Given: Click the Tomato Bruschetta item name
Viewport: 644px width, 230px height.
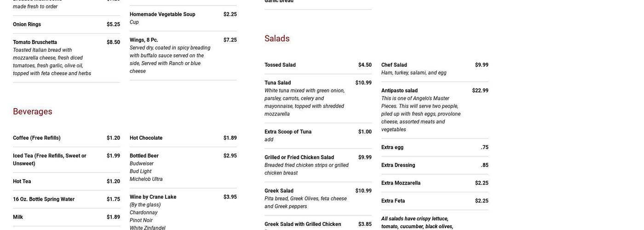Looking at the screenshot, I should tap(35, 42).
